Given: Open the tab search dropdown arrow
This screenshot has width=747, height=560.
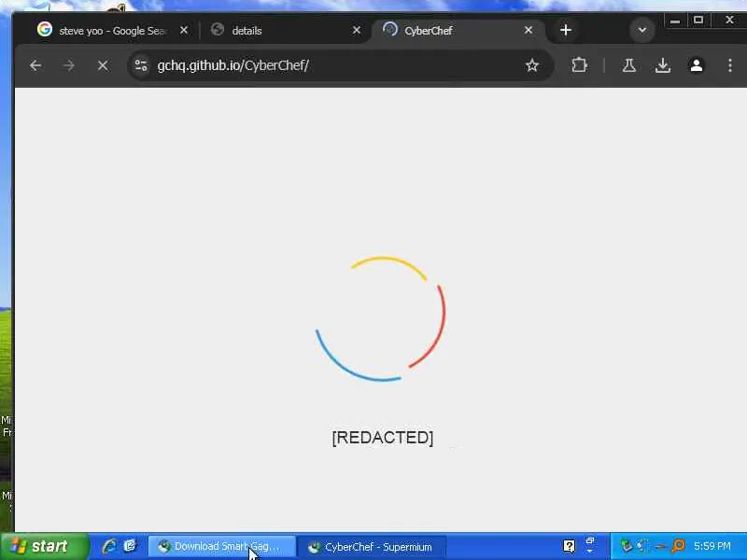Looking at the screenshot, I should click(x=642, y=31).
